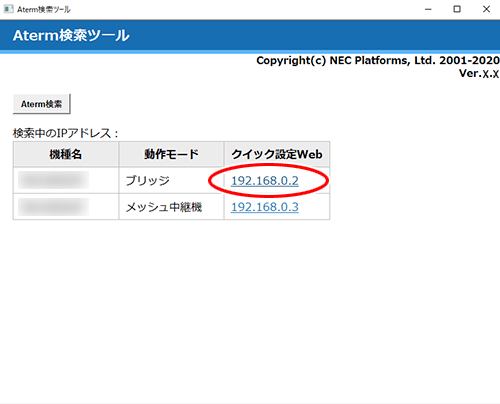Image resolution: width=500 pixels, height=404 pixels.
Task: Open the 192.168.0.2 link
Action: pyautogui.click(x=265, y=181)
